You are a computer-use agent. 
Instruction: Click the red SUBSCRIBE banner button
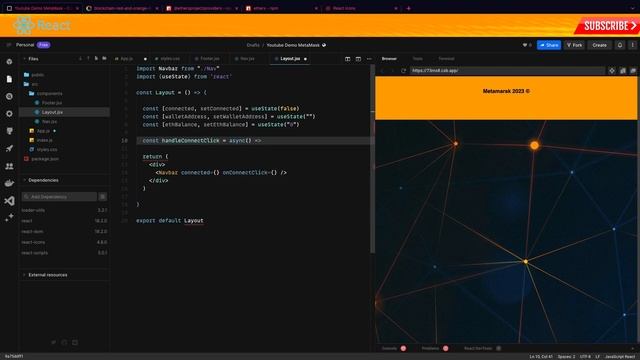[608, 26]
